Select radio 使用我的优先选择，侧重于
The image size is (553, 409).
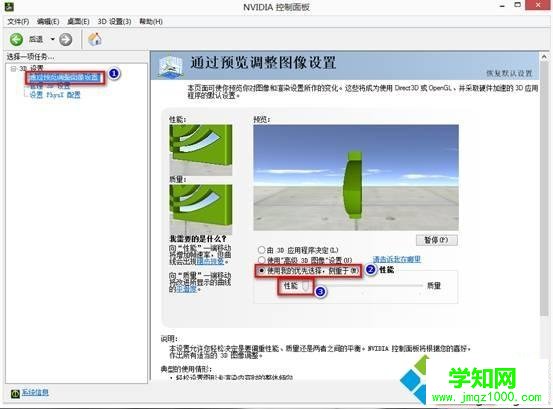click(x=261, y=270)
